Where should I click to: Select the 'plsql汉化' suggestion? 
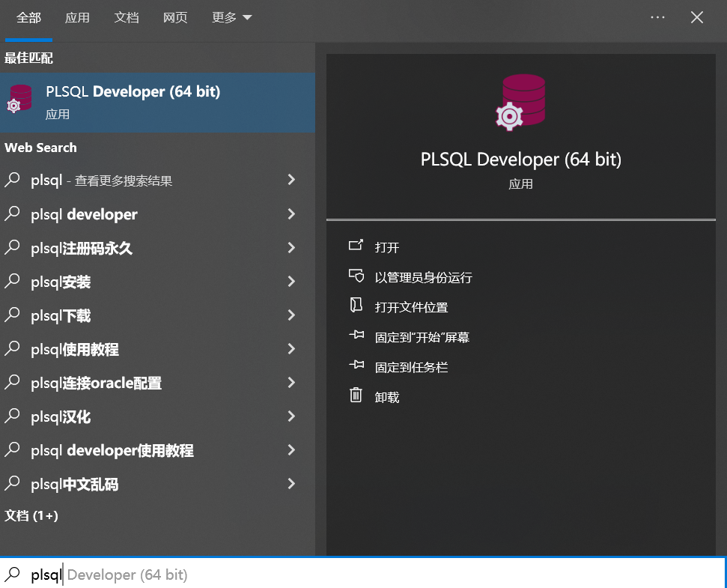point(158,416)
